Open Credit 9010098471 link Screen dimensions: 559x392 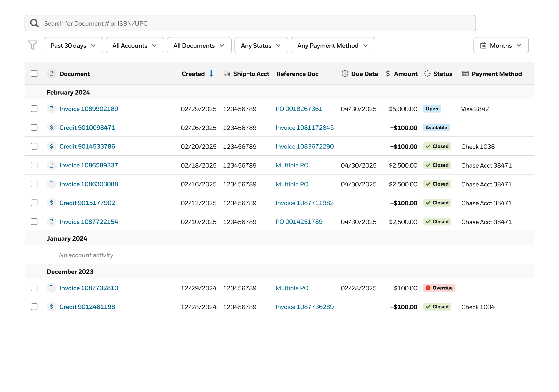click(x=87, y=128)
